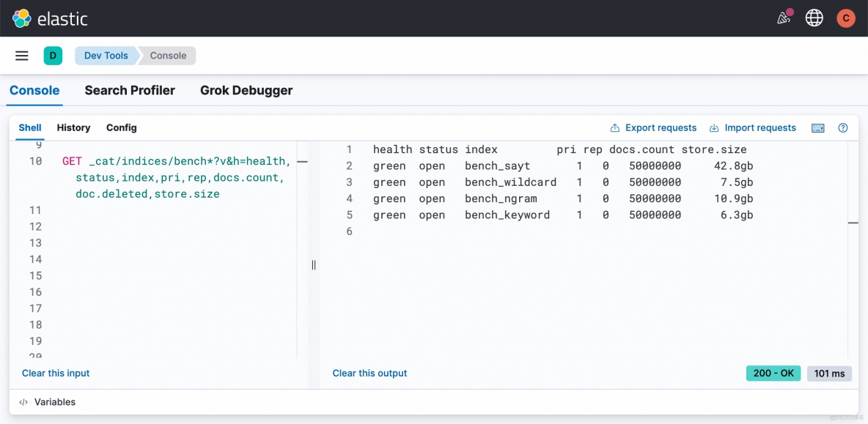Toggle the hamburger navigation menu
This screenshot has width=868, height=424.
click(22, 56)
